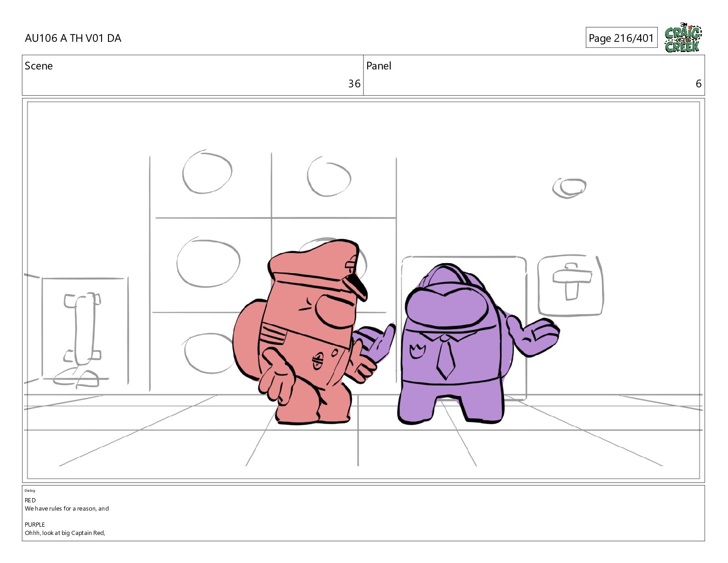728x563 pixels.
Task: Click line 'Ohhh, look at big Captain Red,'
Action: [x=65, y=533]
